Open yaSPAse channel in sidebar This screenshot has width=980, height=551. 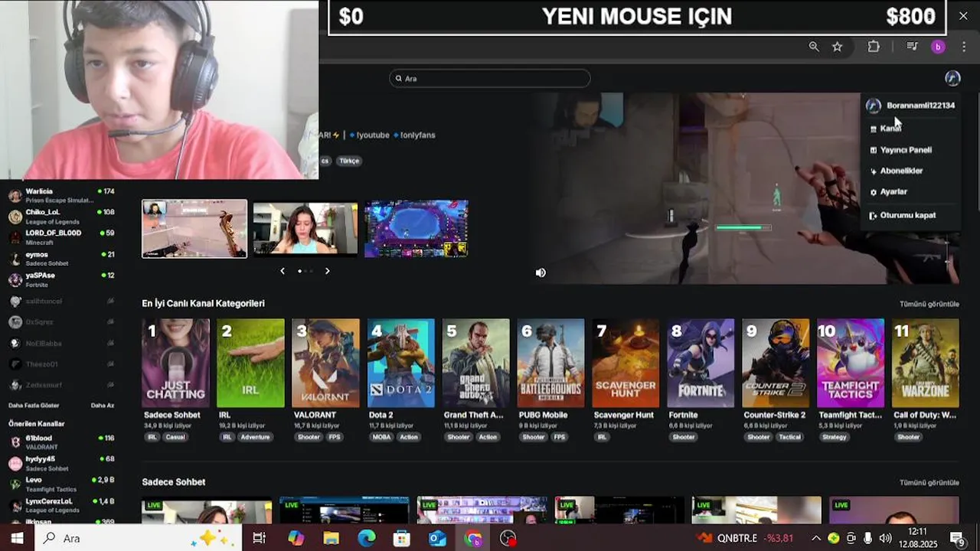pos(61,279)
